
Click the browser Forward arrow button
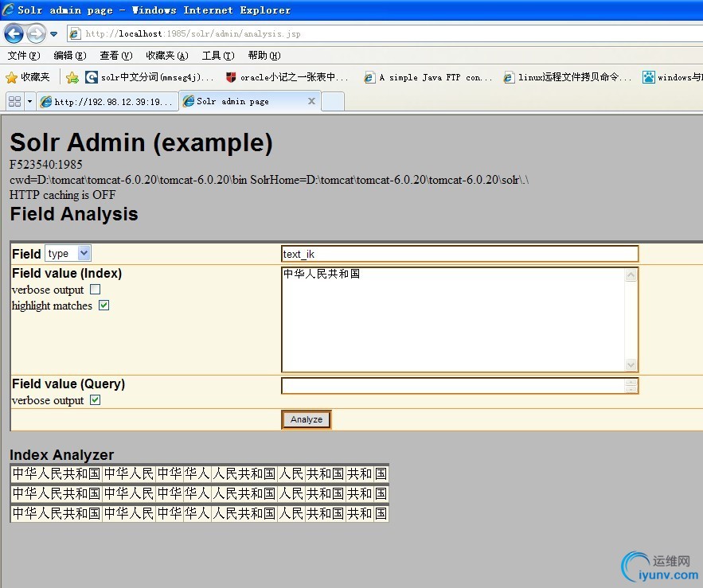pos(36,33)
